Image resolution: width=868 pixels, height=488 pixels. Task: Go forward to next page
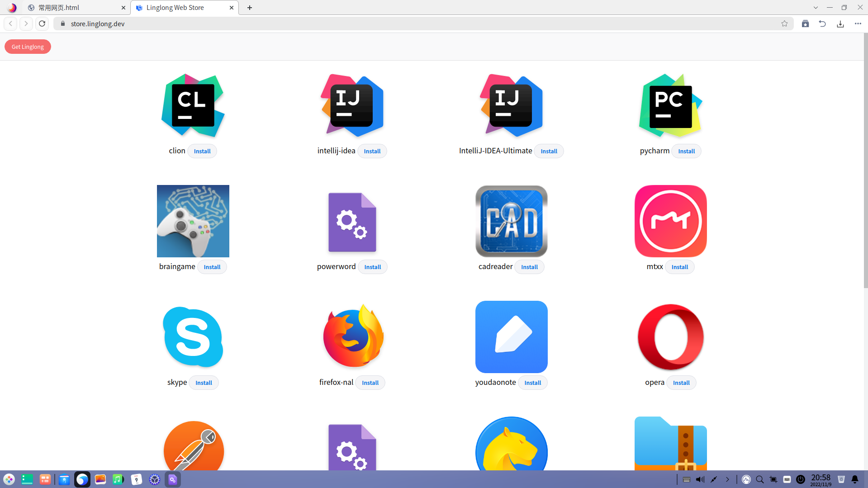(26, 24)
